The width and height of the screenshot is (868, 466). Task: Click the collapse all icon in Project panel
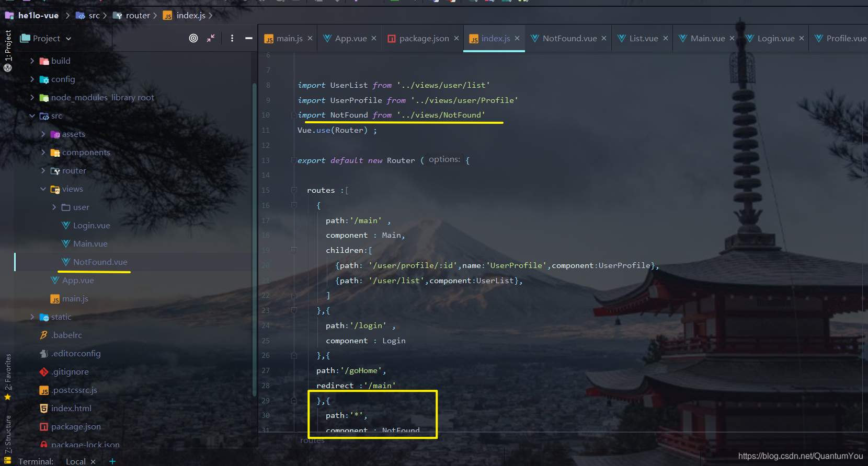click(211, 38)
